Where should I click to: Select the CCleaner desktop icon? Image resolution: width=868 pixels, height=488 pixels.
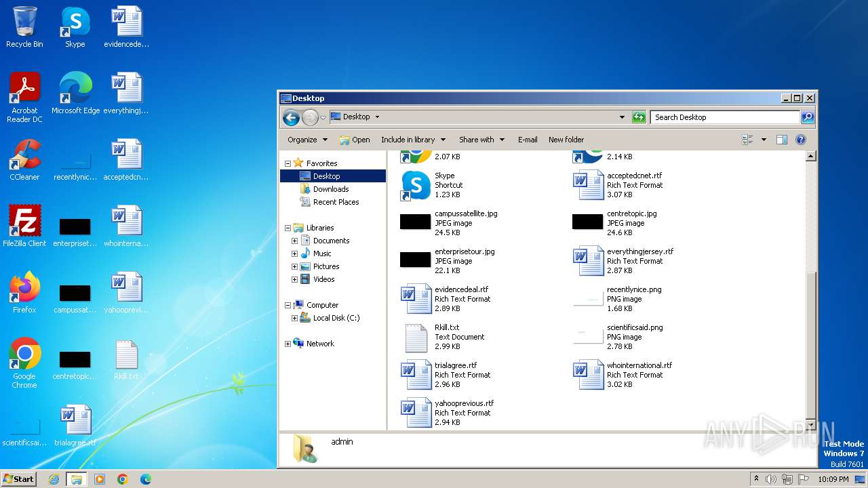point(24,160)
